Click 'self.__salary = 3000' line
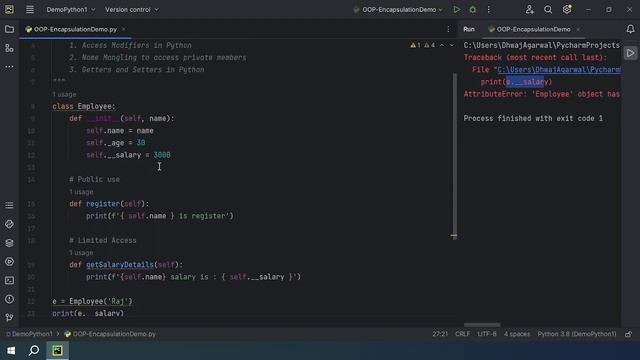This screenshot has height=360, width=640. [128, 155]
